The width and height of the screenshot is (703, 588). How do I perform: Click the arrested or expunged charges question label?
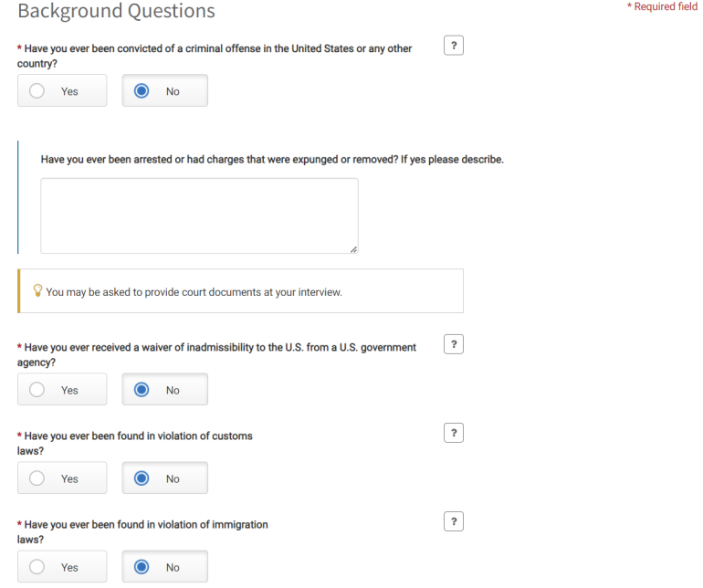coord(272,160)
